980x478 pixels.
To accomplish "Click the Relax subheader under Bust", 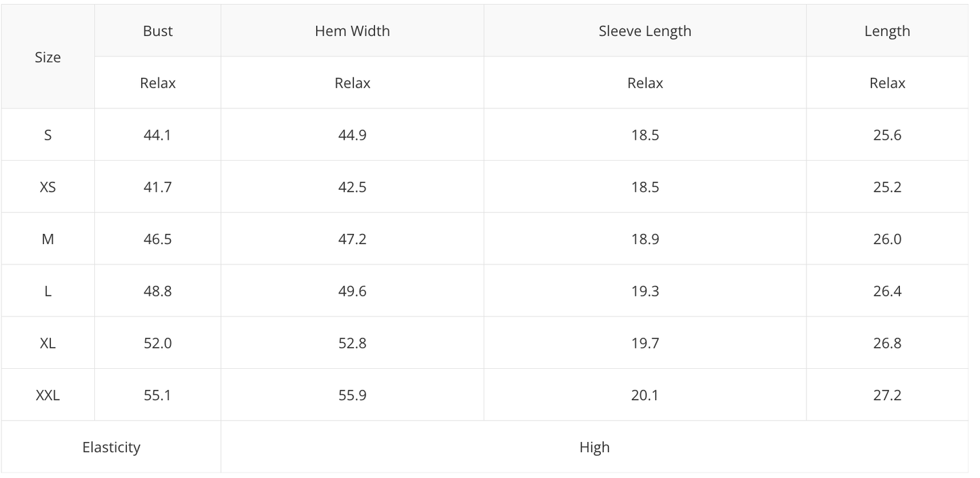I will (x=157, y=83).
